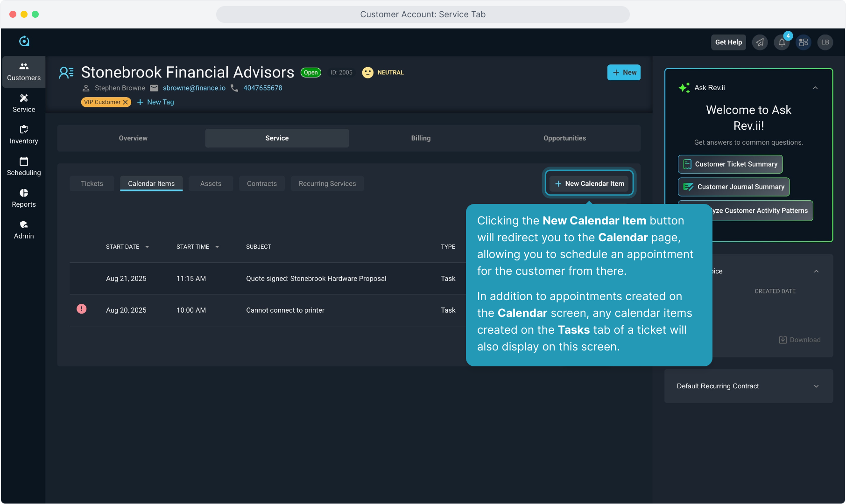Collapse the Ask Rev.ii panel

tap(815, 88)
